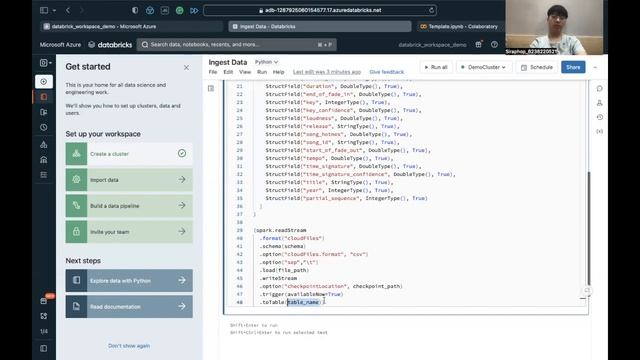Open the table of contents icon left of cell
The width and height of the screenshot is (640, 360).
pyautogui.click(x=211, y=88)
